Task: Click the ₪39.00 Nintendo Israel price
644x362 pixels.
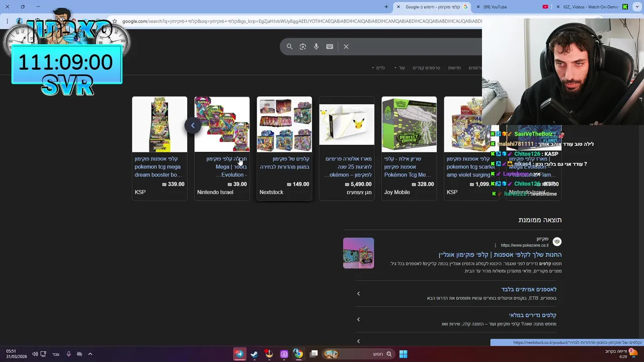Action: (x=237, y=184)
